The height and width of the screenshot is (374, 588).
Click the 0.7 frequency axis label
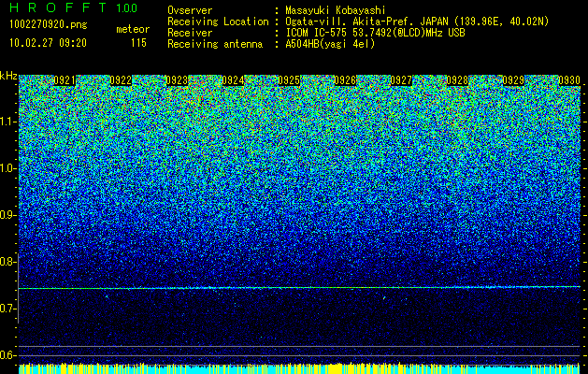point(7,309)
